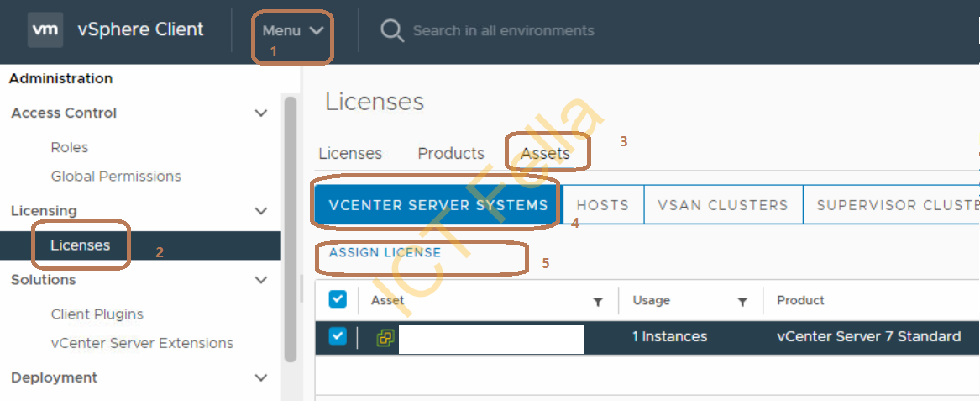This screenshot has height=401, width=980.
Task: Toggle the select-all checkbox in table header
Action: 338,299
